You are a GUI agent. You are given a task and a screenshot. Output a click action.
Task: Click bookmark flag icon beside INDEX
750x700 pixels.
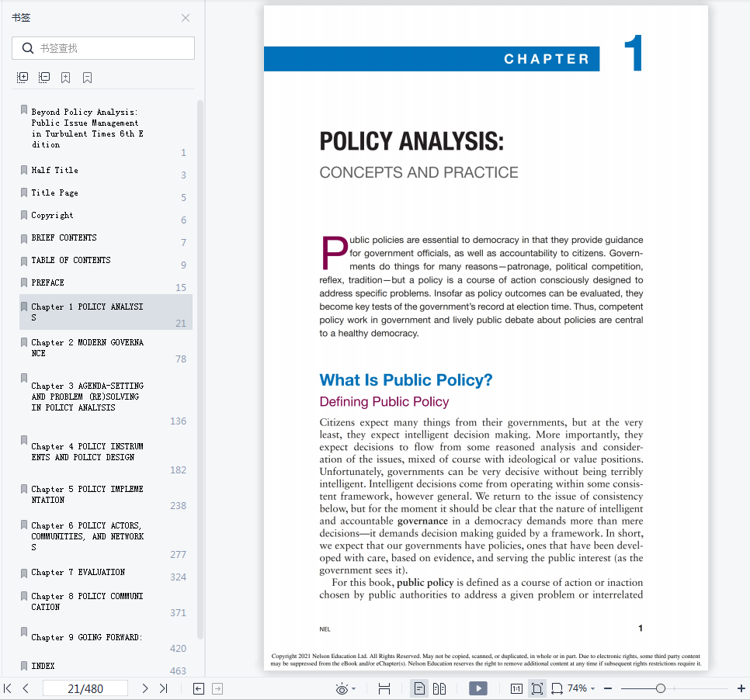point(24,665)
